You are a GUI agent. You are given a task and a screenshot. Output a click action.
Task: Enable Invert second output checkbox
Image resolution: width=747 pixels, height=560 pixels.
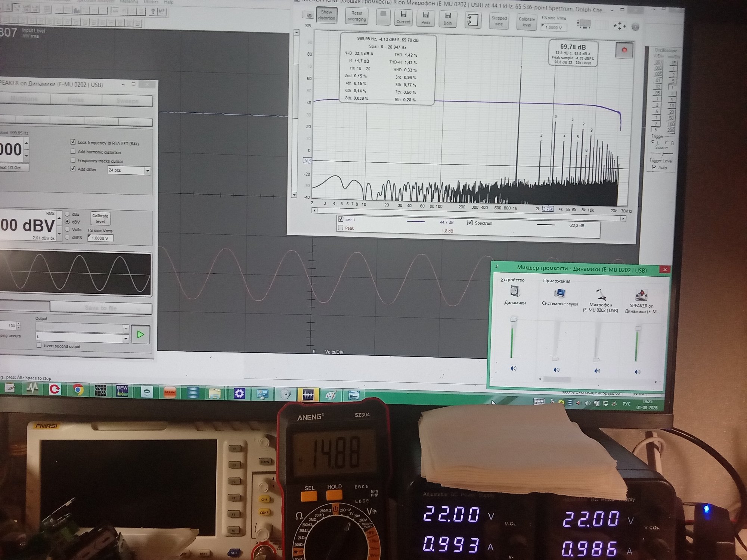pyautogui.click(x=39, y=346)
